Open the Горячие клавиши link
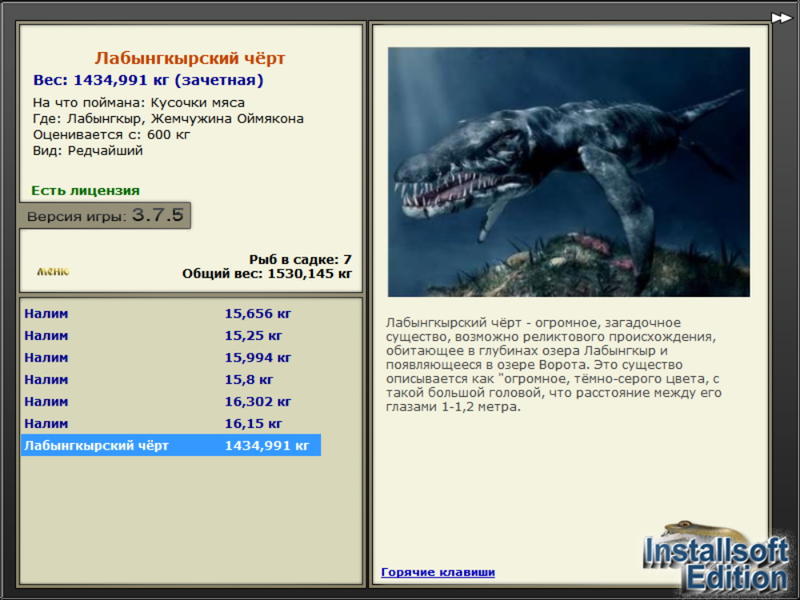This screenshot has width=800, height=600. [438, 572]
